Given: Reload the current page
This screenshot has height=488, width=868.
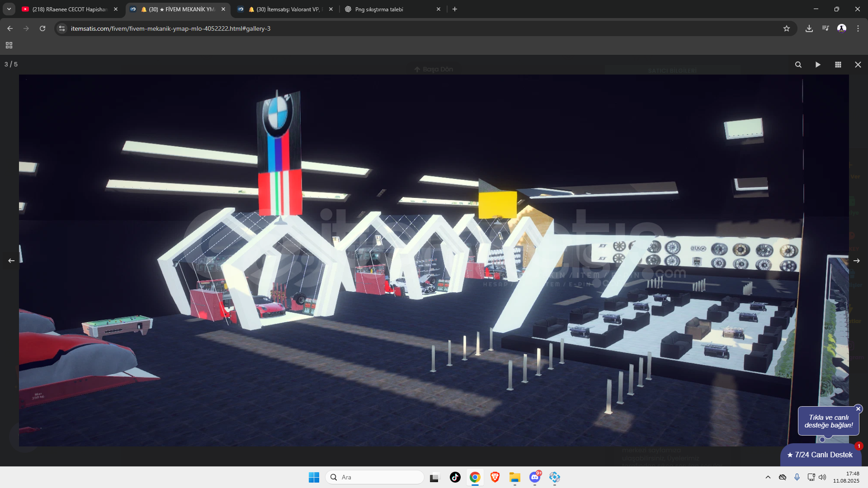Looking at the screenshot, I should coord(42,28).
